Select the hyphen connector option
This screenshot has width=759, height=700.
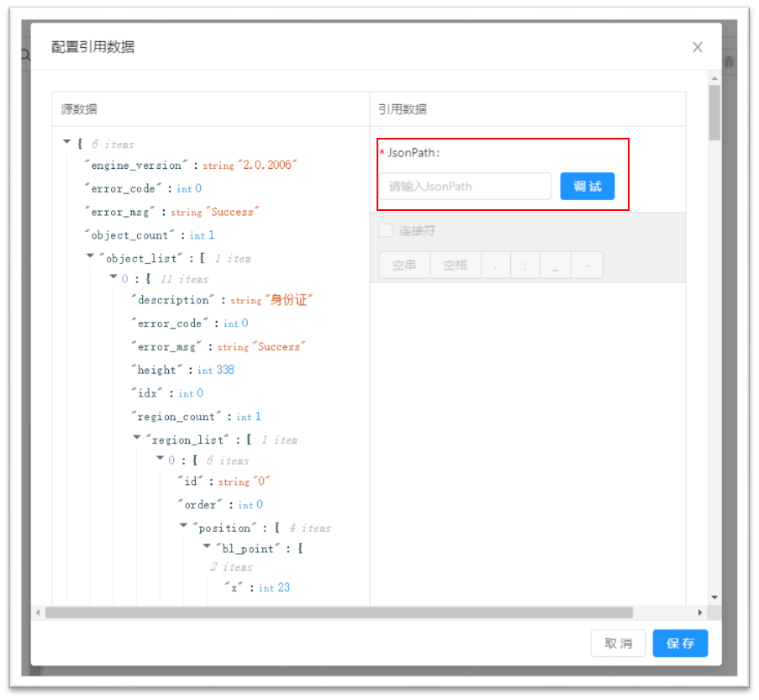(x=588, y=265)
